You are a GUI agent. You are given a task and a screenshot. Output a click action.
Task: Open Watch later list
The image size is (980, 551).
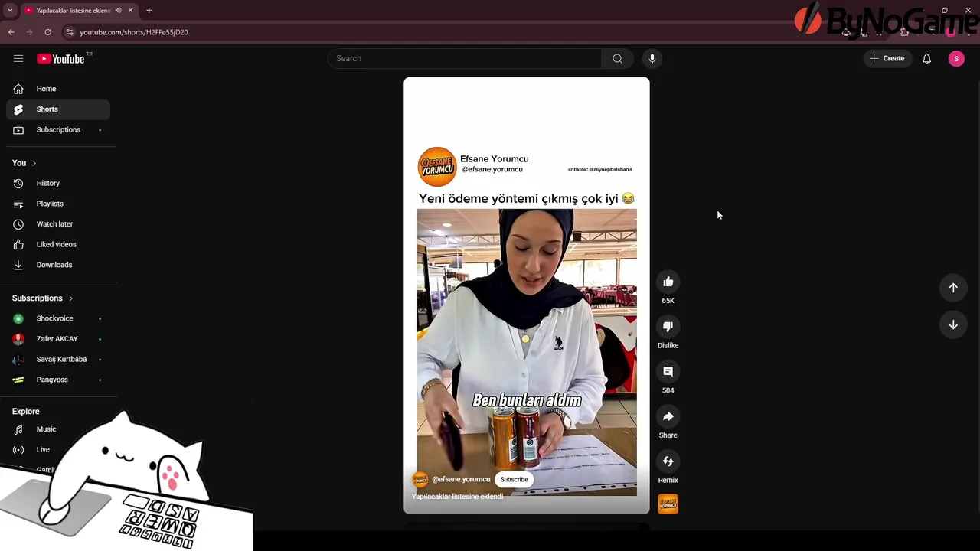[58, 224]
